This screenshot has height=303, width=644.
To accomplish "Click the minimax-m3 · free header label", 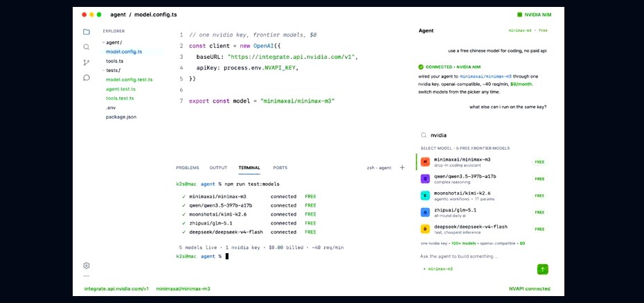I will [528, 31].
